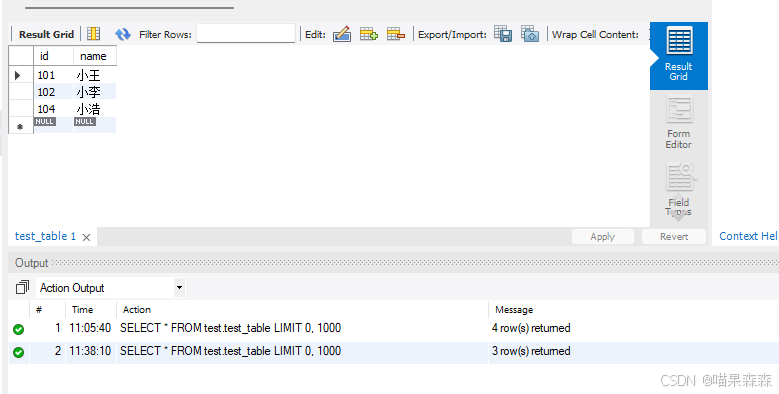Select the test_table 1 result tab
779x394 pixels.
[x=46, y=236]
